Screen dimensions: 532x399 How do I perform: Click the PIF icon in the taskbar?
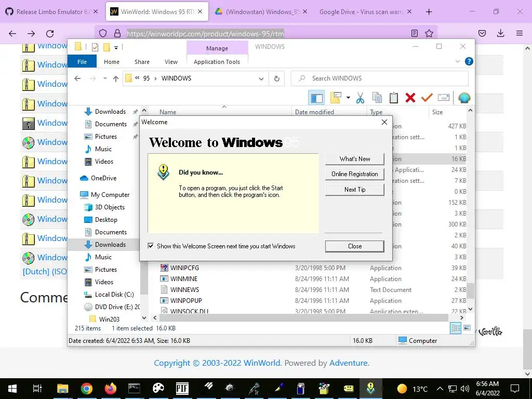[x=182, y=388]
